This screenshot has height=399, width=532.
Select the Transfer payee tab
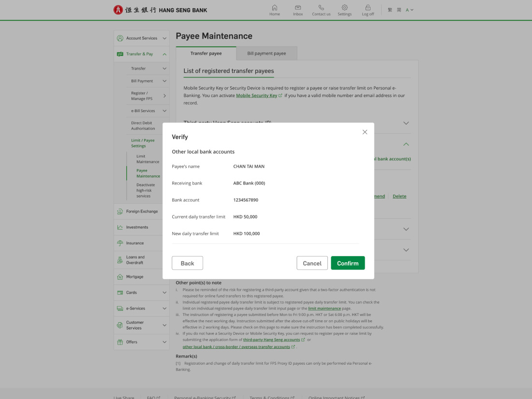click(x=206, y=54)
